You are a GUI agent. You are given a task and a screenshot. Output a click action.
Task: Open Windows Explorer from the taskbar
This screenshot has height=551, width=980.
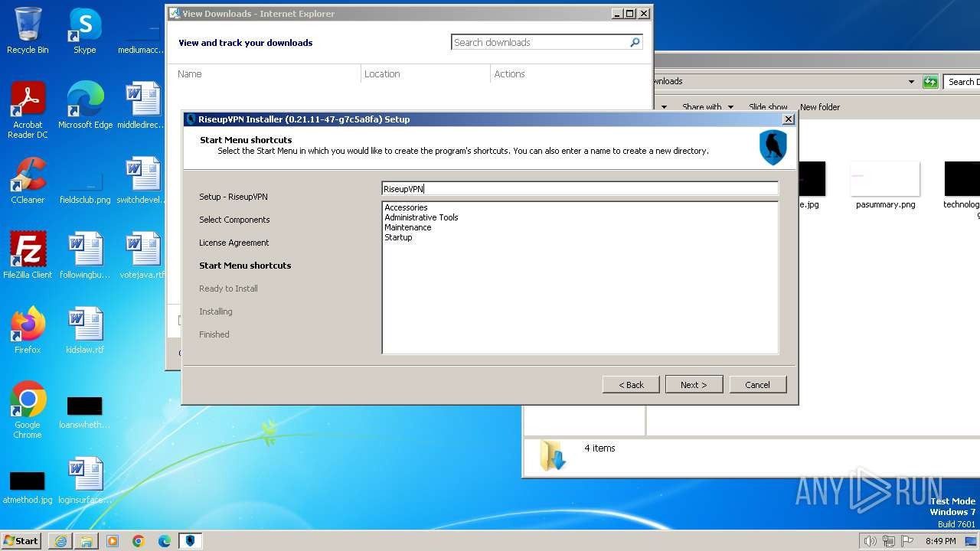pyautogui.click(x=87, y=541)
